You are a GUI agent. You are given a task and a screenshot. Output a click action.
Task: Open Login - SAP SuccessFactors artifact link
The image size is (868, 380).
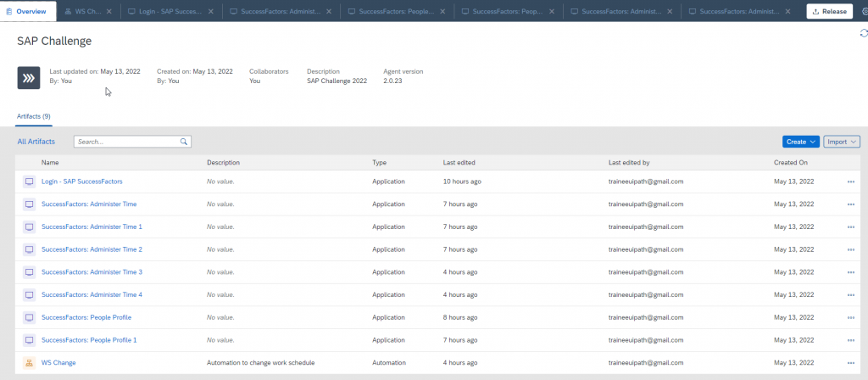(x=82, y=182)
